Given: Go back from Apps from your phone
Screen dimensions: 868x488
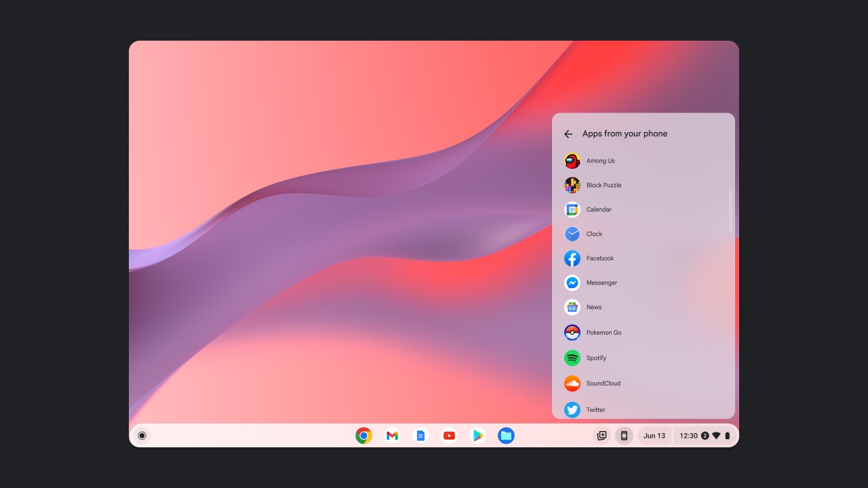Looking at the screenshot, I should coord(568,134).
